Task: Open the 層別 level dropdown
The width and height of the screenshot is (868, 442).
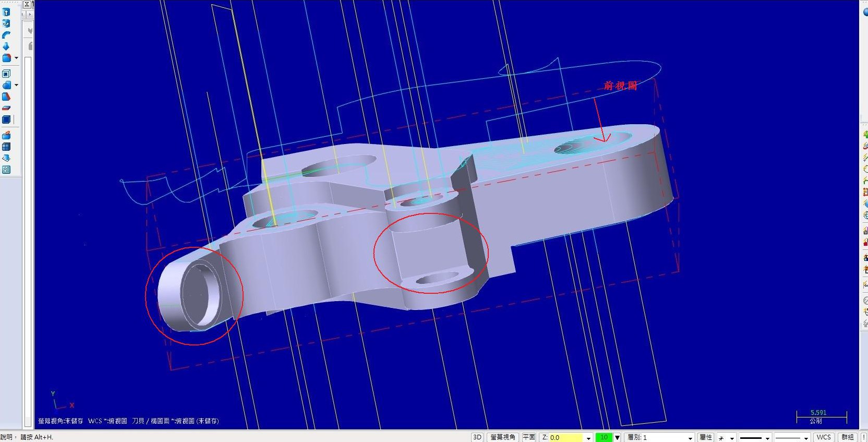Action: [690, 438]
